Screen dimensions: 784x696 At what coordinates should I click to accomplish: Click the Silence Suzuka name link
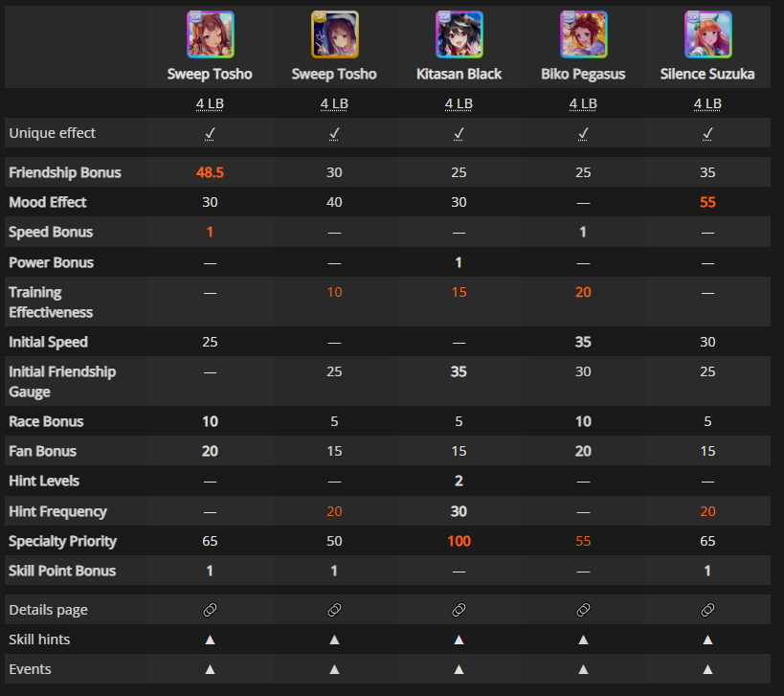pos(707,74)
